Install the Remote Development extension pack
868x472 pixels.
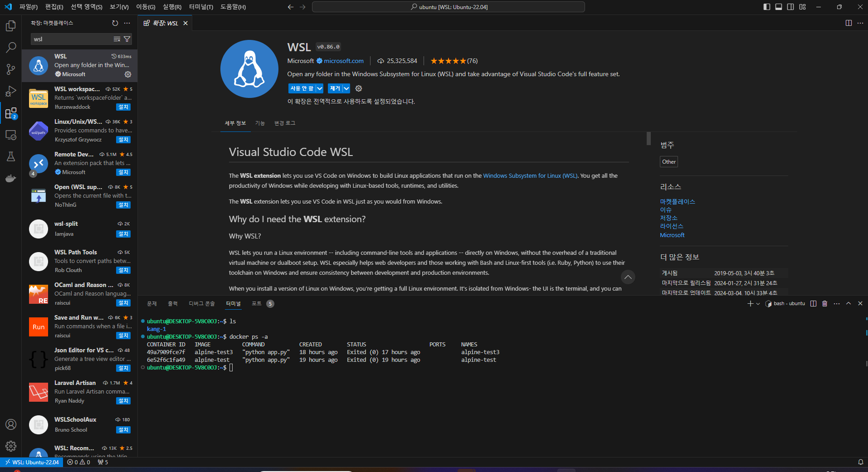123,172
